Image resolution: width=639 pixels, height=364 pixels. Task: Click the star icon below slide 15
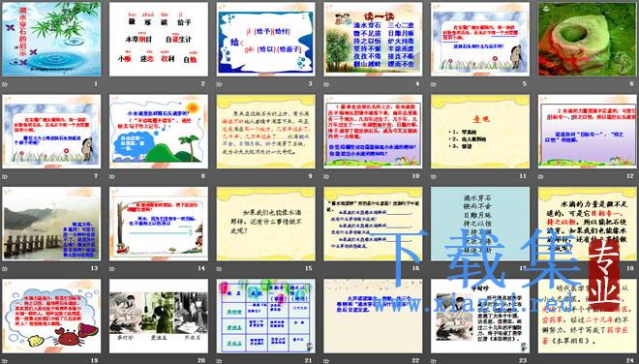(x=219, y=268)
